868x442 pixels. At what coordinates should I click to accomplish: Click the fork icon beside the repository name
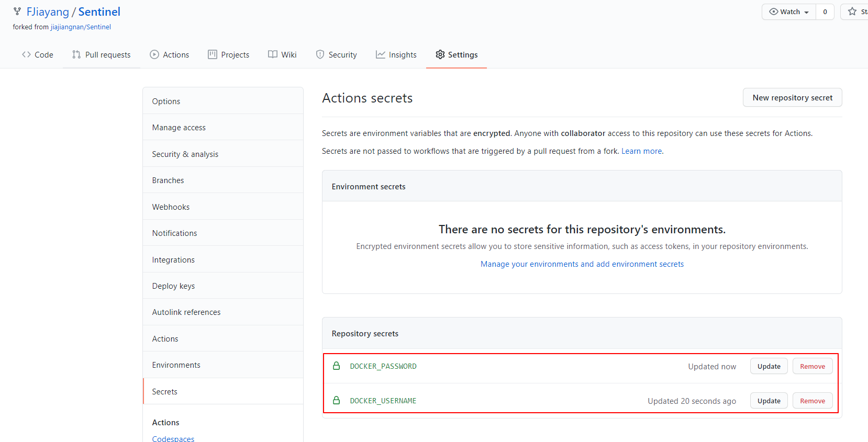[17, 12]
